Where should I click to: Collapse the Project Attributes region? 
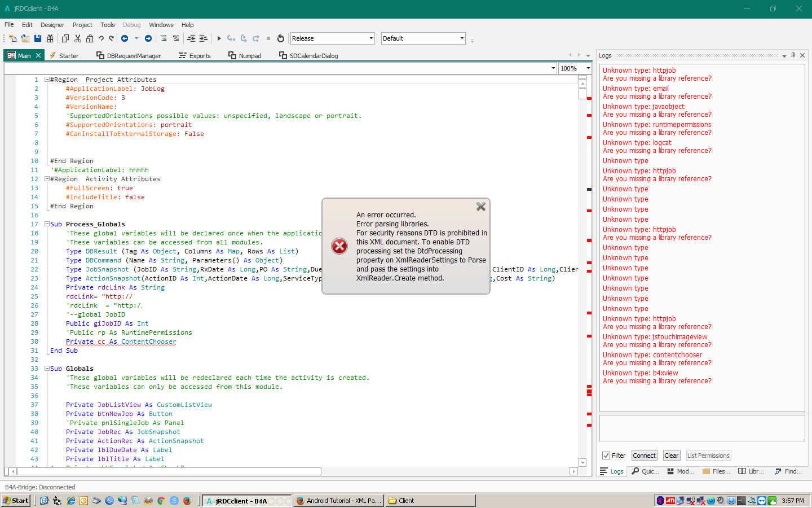tap(47, 80)
